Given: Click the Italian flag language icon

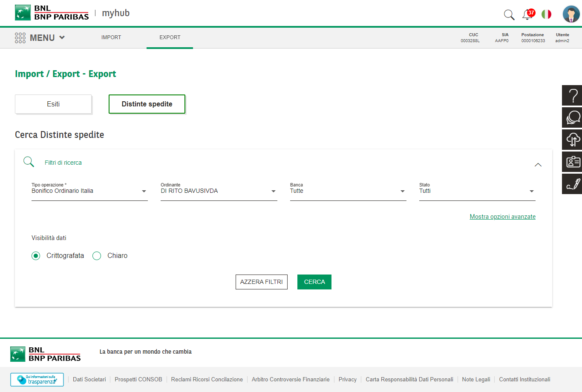Looking at the screenshot, I should [x=546, y=14].
